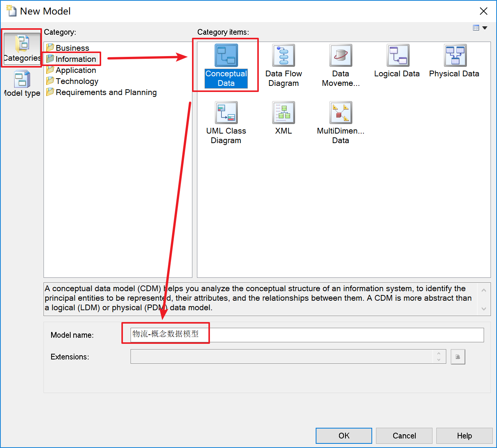Screen dimensions: 497x448
Task: Select the Categories view icon
Action: tap(22, 44)
